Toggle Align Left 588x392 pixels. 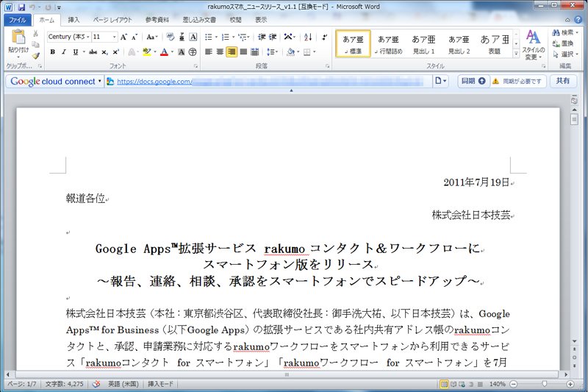click(209, 51)
